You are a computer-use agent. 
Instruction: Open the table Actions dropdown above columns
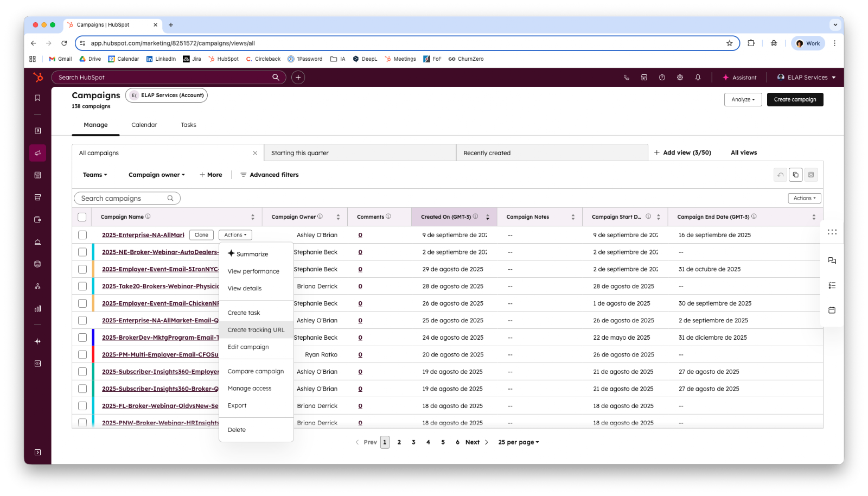805,199
